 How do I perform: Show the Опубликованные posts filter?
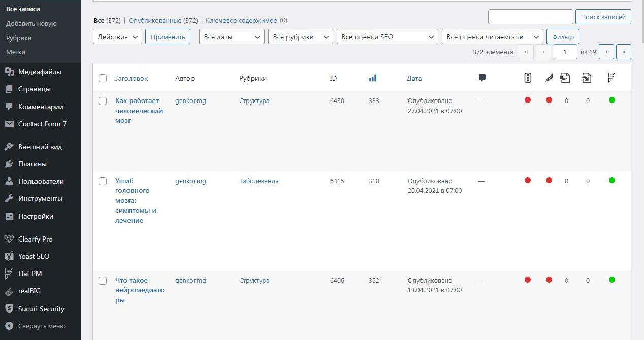155,20
